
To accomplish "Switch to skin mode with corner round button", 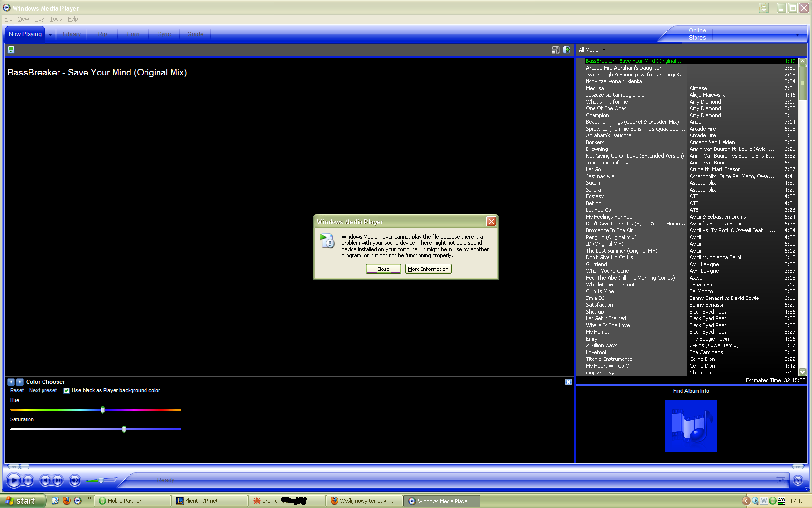I will [798, 480].
